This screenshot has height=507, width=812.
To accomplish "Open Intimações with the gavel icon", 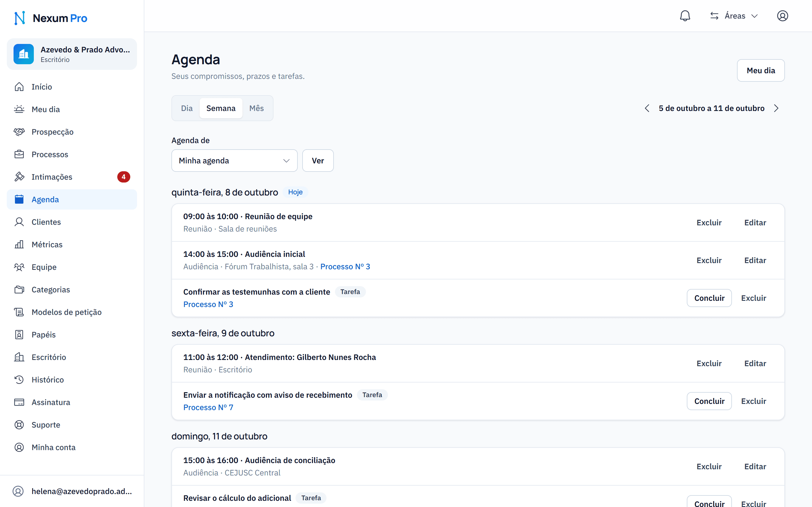I will click(19, 177).
